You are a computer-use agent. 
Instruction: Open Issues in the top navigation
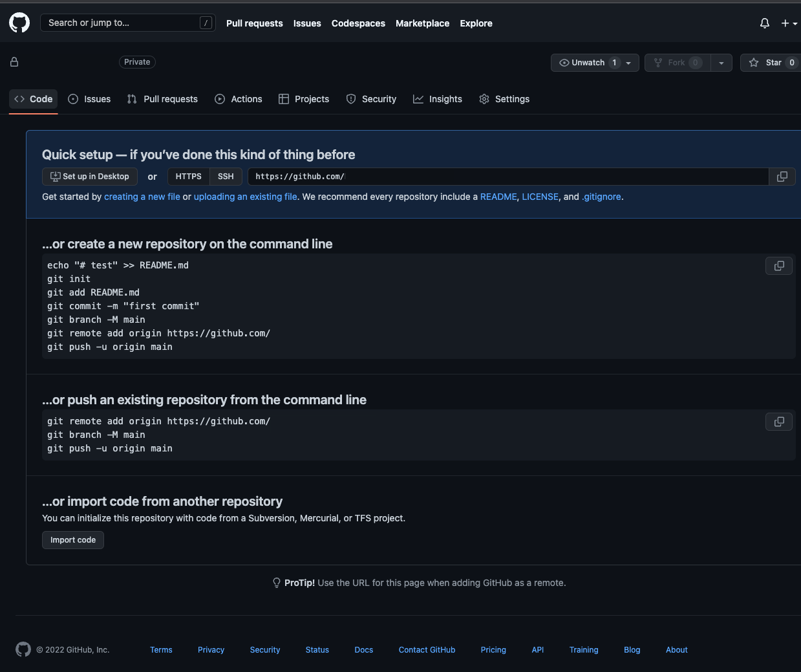[307, 23]
